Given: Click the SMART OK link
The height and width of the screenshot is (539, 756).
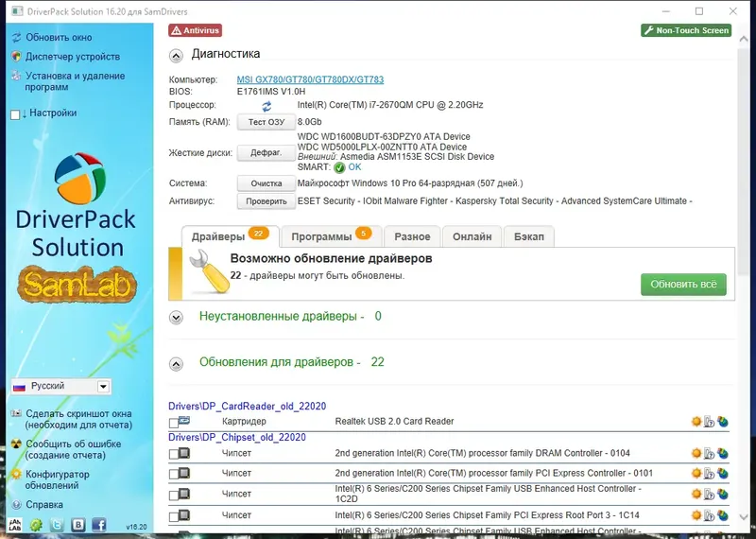Looking at the screenshot, I should (x=354, y=167).
